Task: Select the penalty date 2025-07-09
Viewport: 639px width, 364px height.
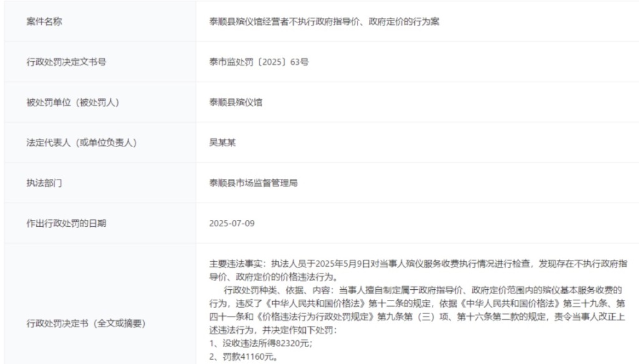Action: 232,223
